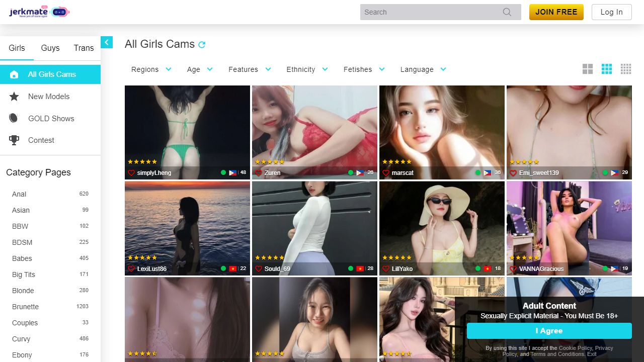Click the coin icon beside GOLD Shows
The height and width of the screenshot is (362, 644).
click(13, 118)
